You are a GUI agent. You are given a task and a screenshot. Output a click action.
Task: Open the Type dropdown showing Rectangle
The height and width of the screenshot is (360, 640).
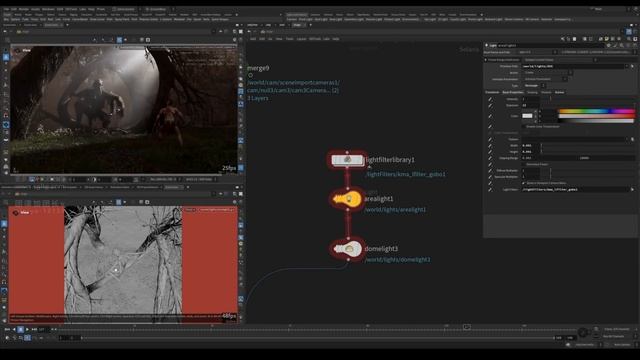[534, 86]
